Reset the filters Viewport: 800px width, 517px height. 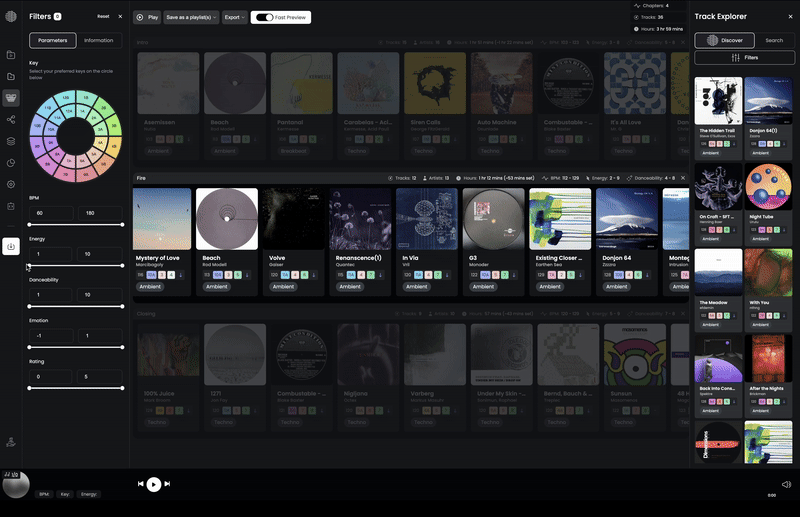point(104,16)
